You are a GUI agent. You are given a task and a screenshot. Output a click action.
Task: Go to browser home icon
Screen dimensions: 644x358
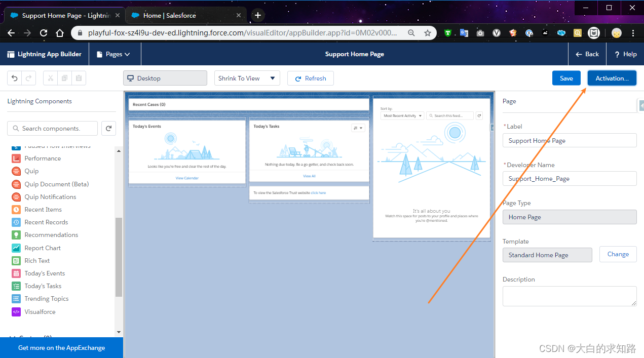point(60,33)
